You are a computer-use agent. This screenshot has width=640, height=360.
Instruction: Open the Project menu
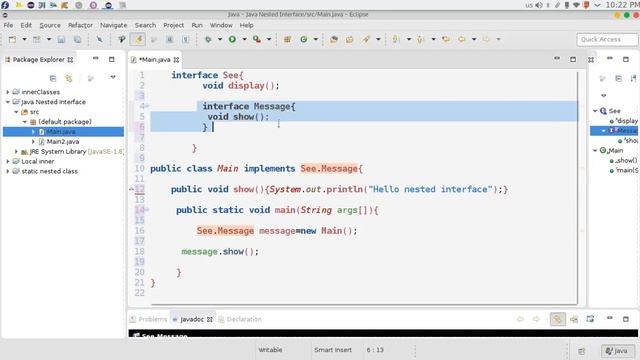(x=173, y=25)
